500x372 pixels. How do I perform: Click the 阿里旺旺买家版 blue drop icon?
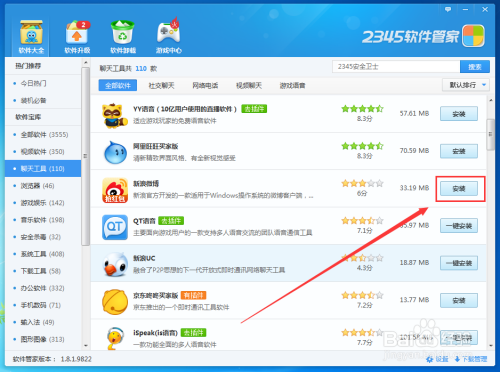point(115,153)
